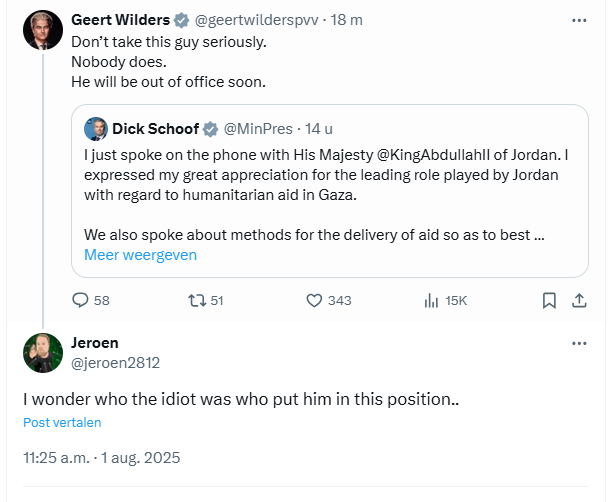Open the more options menu on Jeroen's reply
This screenshot has height=502, width=614.
pos(578,343)
